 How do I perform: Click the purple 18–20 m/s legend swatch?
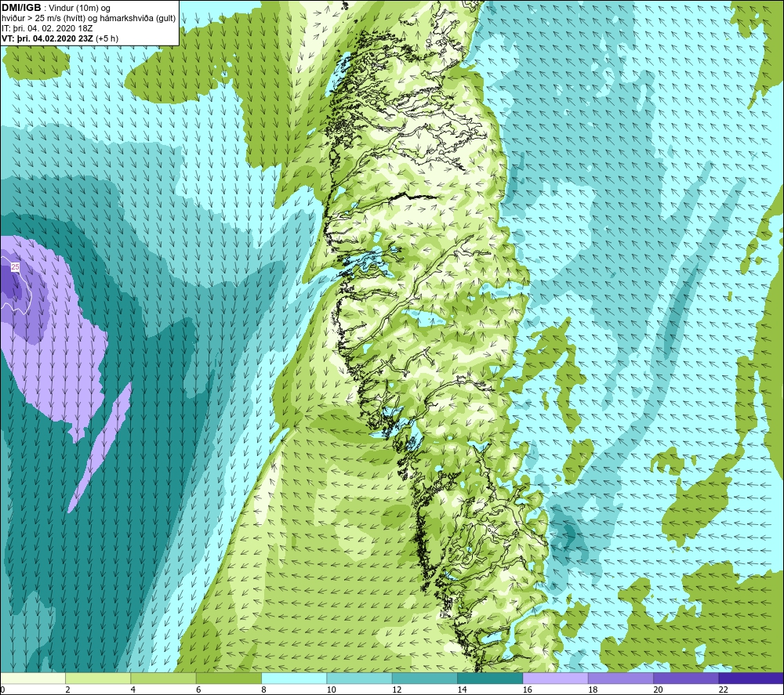pyautogui.click(x=620, y=678)
